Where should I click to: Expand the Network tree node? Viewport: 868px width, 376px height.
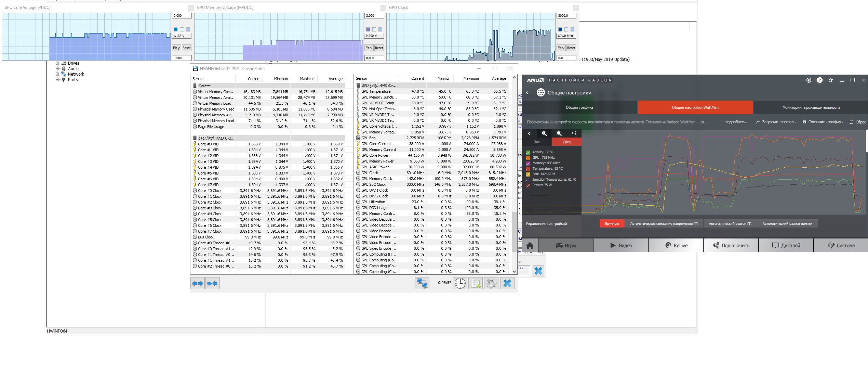pos(57,74)
